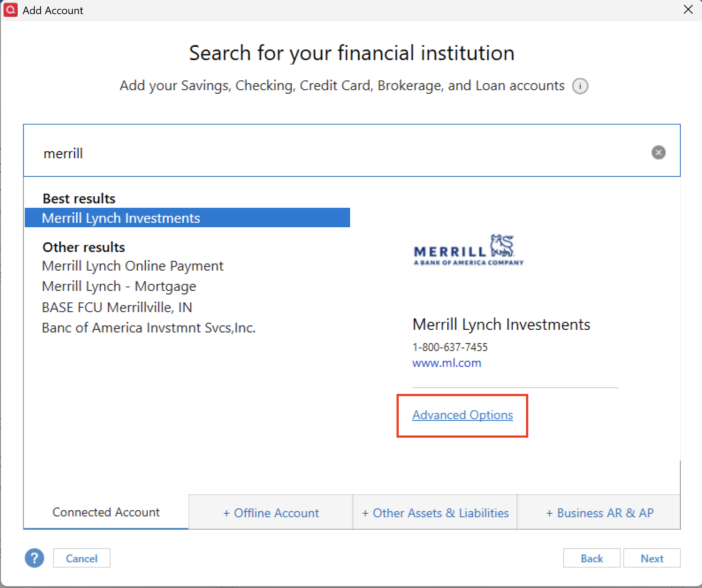Select Banc of America Invstmnt Svcs,Inc.
Image resolution: width=702 pixels, height=588 pixels.
[149, 328]
